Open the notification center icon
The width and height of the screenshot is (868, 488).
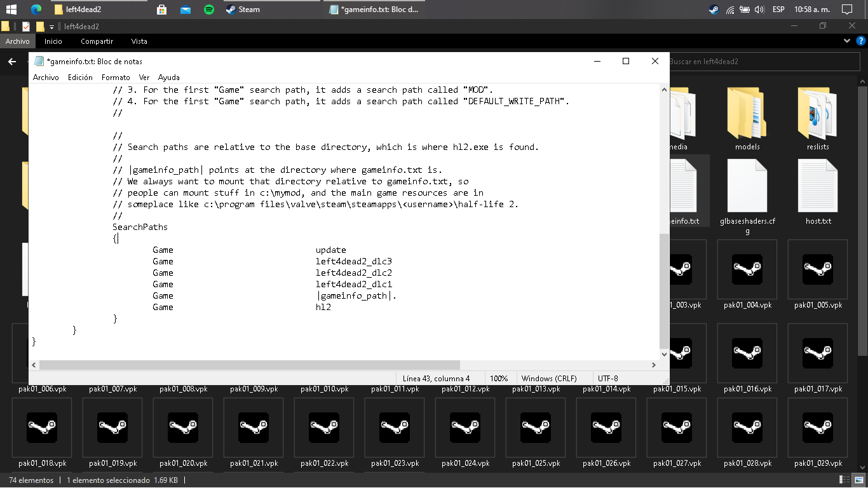point(846,10)
